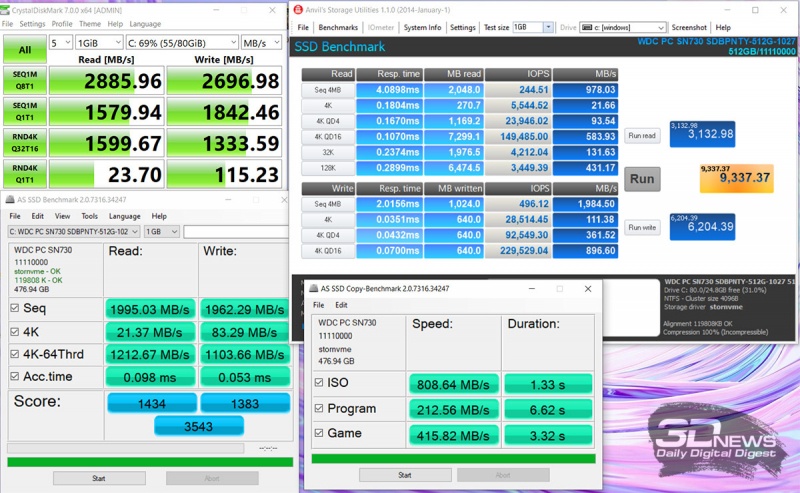Screen dimensions: 800x493
Task: Open Copy-Benchmark File menu
Action: 318,305
